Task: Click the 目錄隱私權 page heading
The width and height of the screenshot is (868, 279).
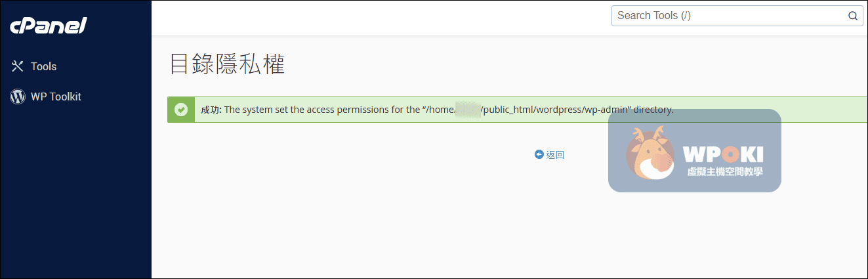Action: tap(227, 64)
